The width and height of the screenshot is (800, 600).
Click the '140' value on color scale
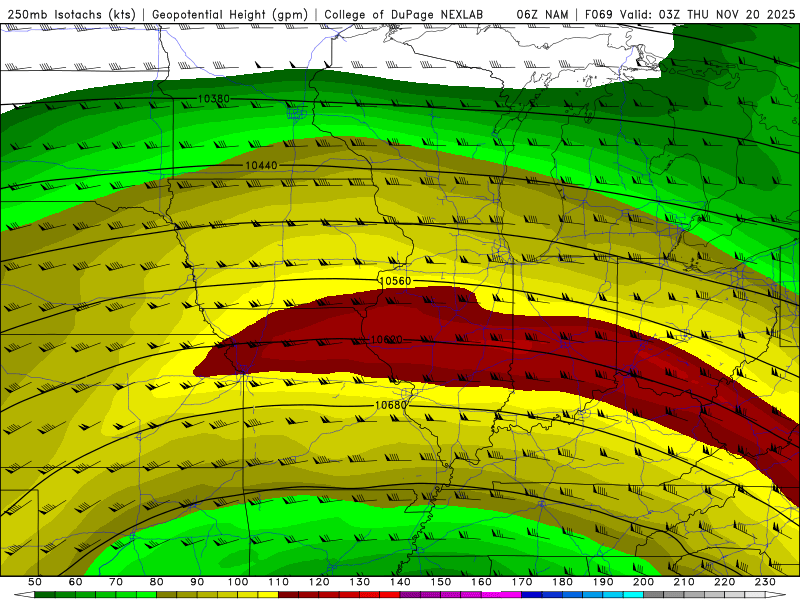click(x=400, y=582)
